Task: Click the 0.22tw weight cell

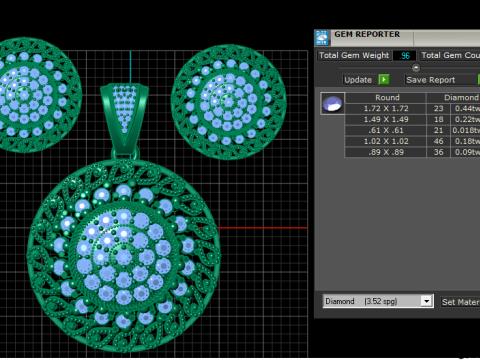Action: tap(466, 120)
